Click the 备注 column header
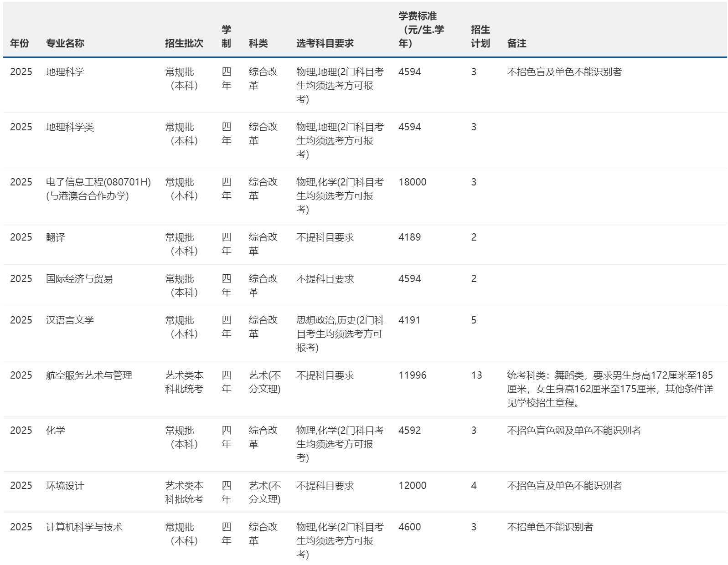The image size is (728, 565). point(517,43)
